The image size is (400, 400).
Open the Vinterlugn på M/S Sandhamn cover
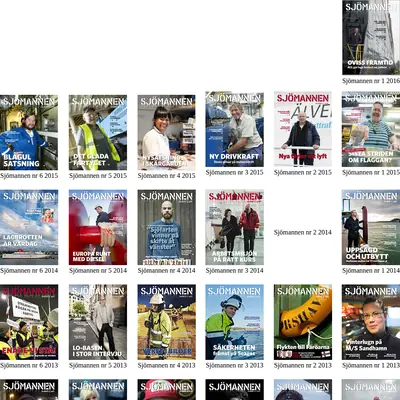pos(371,322)
